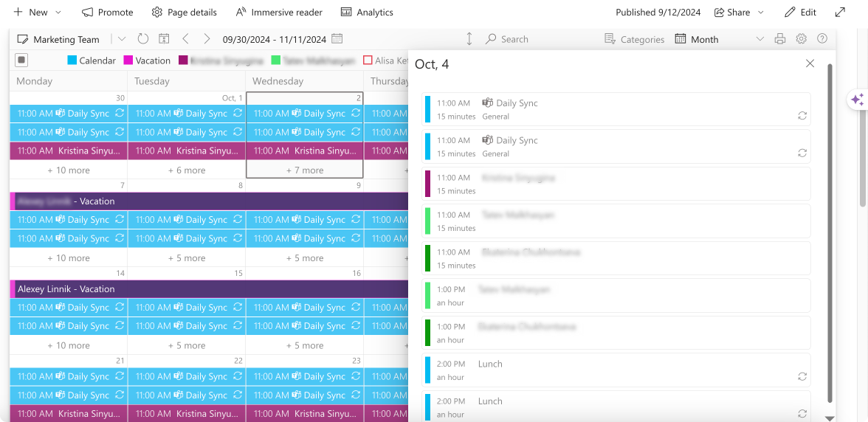This screenshot has height=422, width=868.
Task: Open the first 1:00 PM panel entry
Action: point(616,295)
